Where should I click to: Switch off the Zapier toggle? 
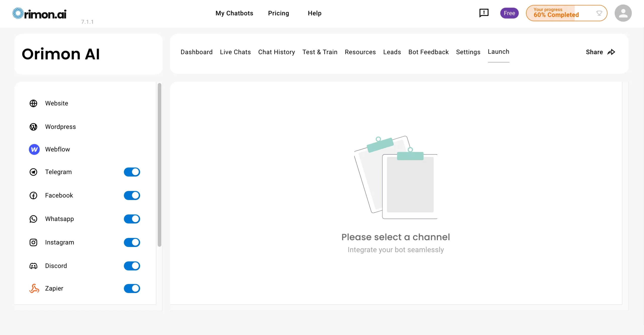tap(132, 288)
